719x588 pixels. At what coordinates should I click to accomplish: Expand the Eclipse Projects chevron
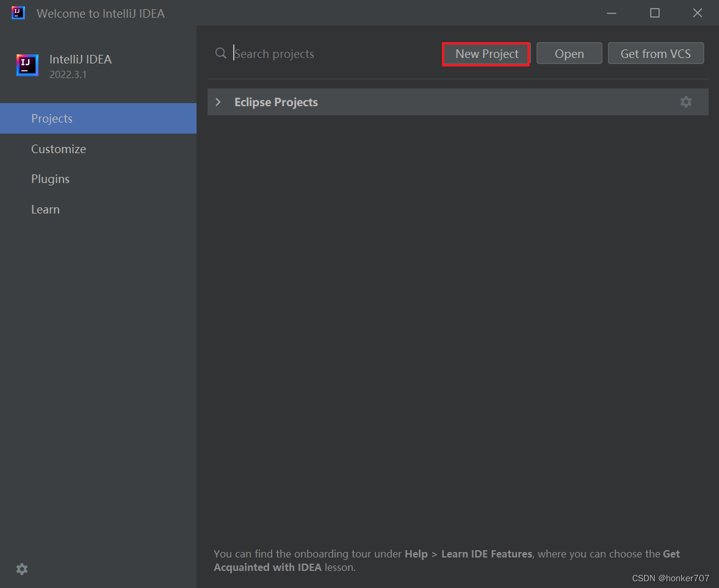tap(219, 102)
